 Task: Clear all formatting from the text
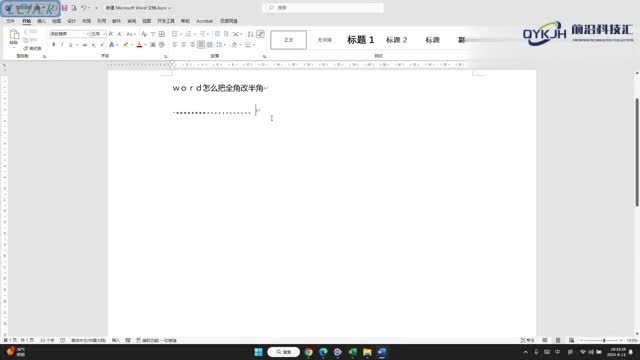pos(144,34)
